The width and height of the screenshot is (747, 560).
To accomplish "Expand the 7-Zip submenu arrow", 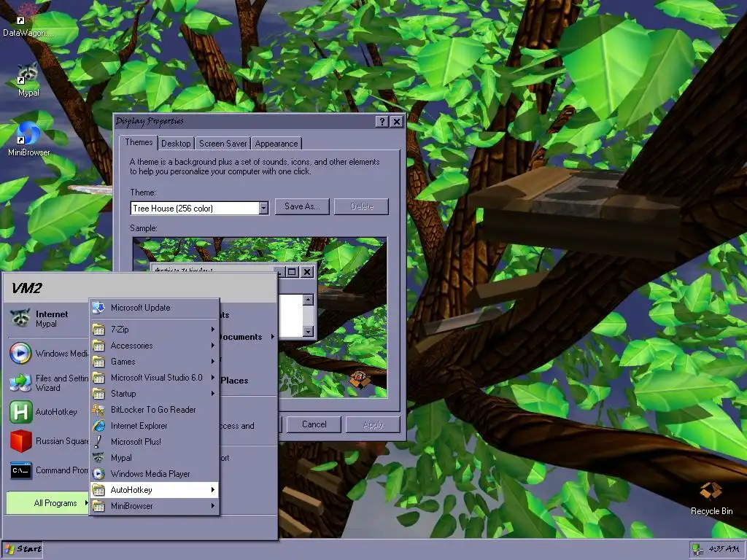I will pos(213,330).
